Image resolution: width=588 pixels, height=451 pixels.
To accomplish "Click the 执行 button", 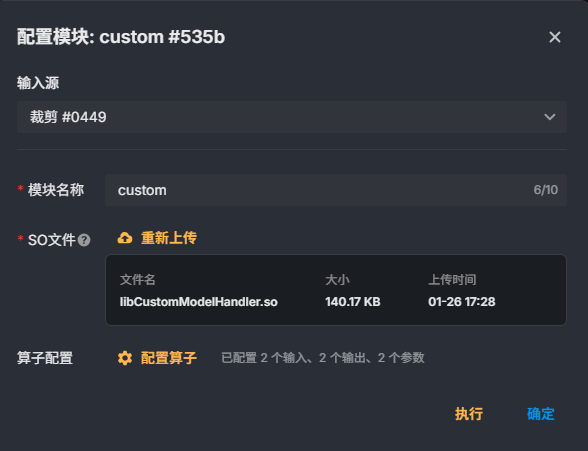I will coord(469,414).
